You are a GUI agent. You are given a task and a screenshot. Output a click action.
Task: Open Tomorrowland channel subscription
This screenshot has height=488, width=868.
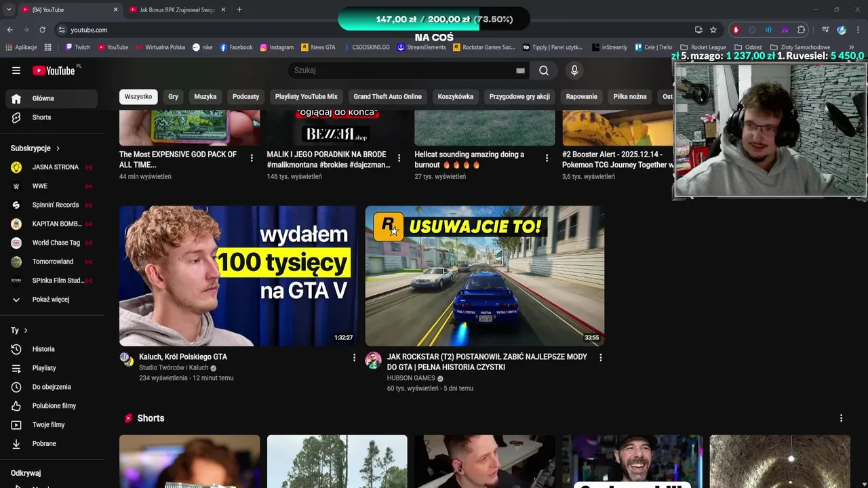(x=52, y=262)
